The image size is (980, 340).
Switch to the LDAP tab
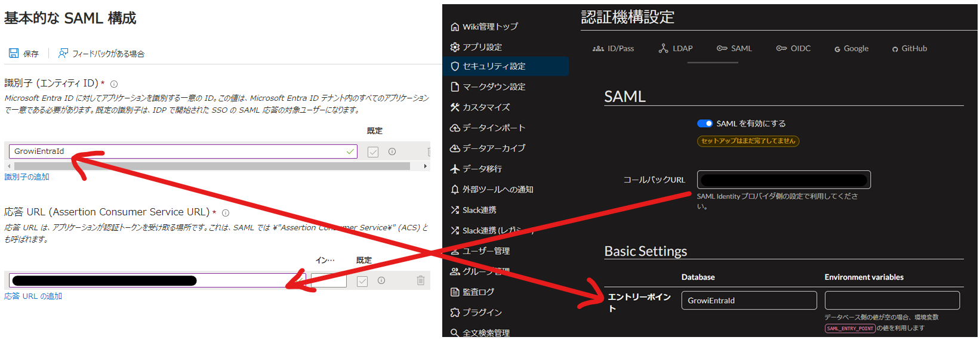click(676, 48)
